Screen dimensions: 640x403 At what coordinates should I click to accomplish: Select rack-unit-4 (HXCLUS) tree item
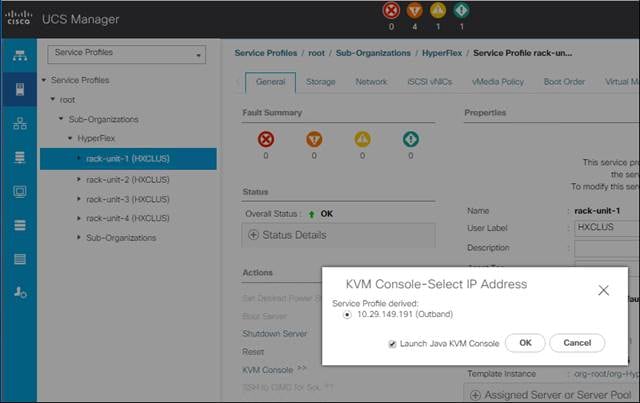point(128,218)
